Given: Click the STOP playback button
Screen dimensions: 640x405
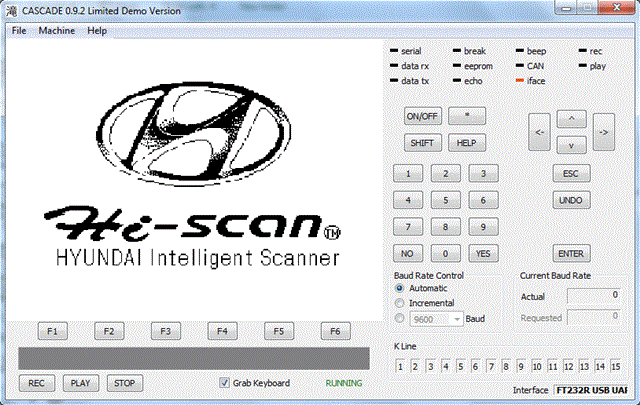Looking at the screenshot, I should pyautogui.click(x=125, y=383).
